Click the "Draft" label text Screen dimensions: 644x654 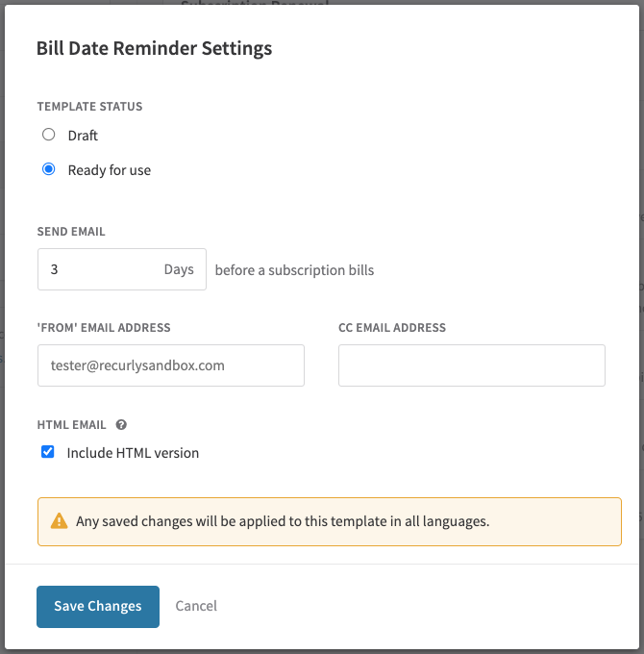(83, 136)
